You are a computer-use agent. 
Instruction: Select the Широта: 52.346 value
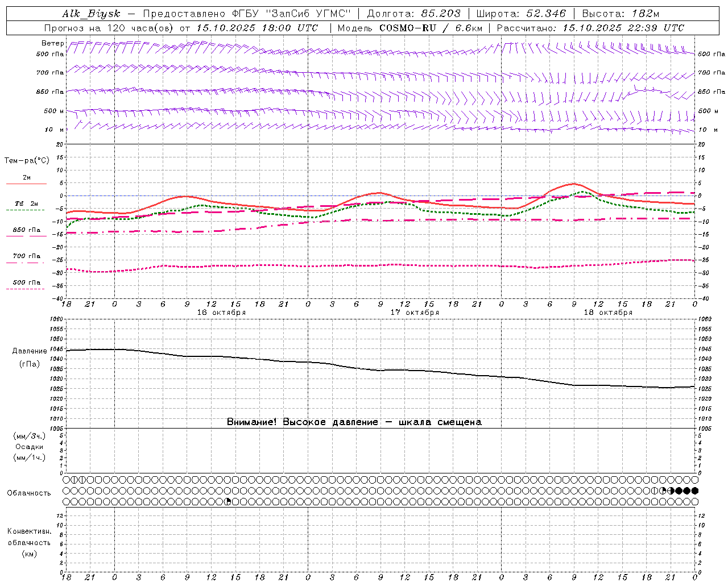(x=521, y=14)
